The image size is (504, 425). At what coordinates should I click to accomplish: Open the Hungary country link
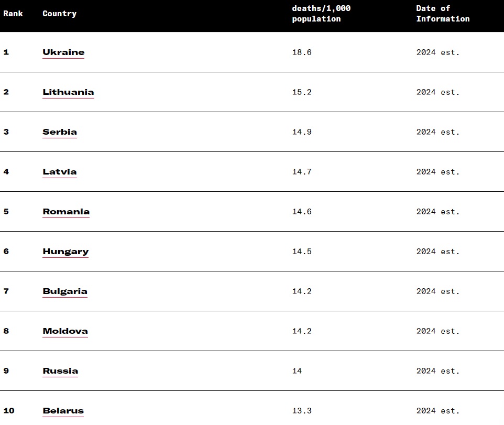65,252
